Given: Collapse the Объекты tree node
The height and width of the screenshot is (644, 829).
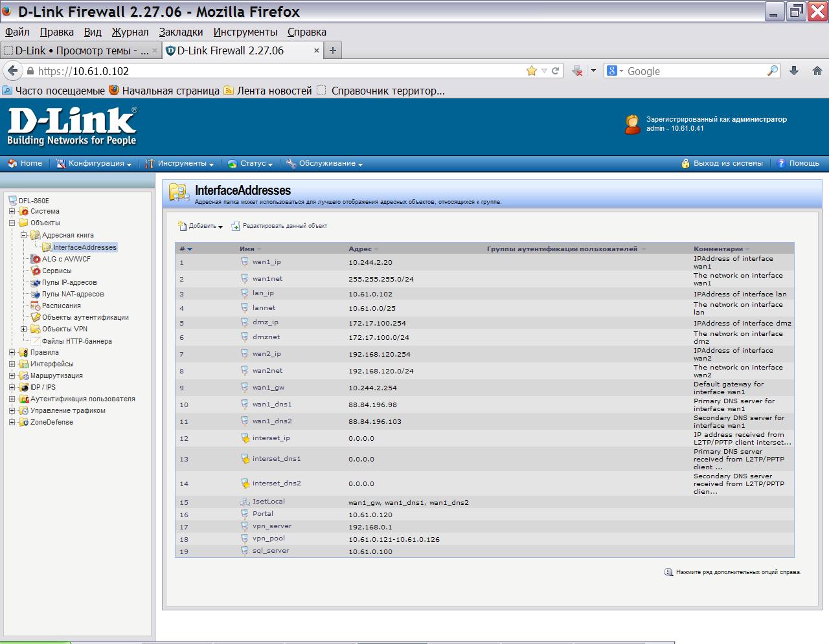Looking at the screenshot, I should point(12,223).
